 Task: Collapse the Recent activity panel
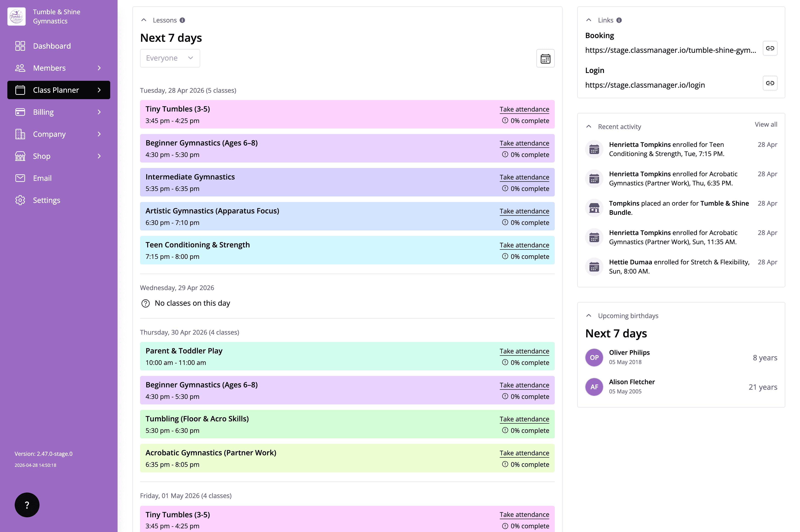point(589,126)
